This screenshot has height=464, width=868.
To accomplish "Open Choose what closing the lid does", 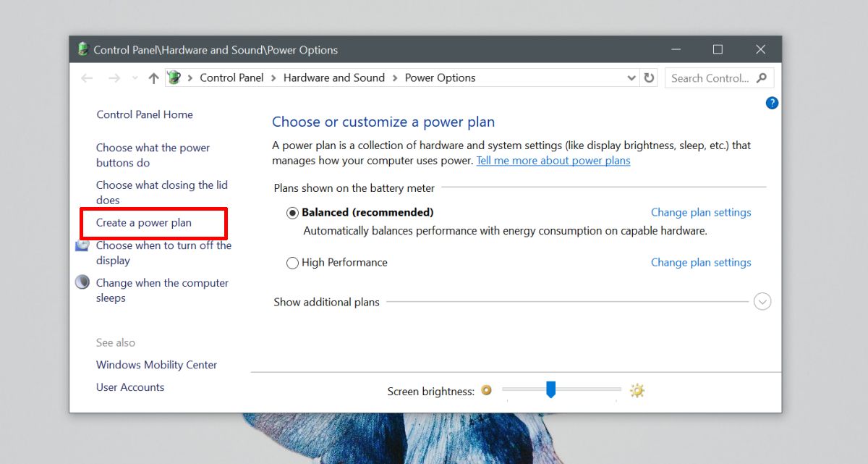I will [161, 193].
